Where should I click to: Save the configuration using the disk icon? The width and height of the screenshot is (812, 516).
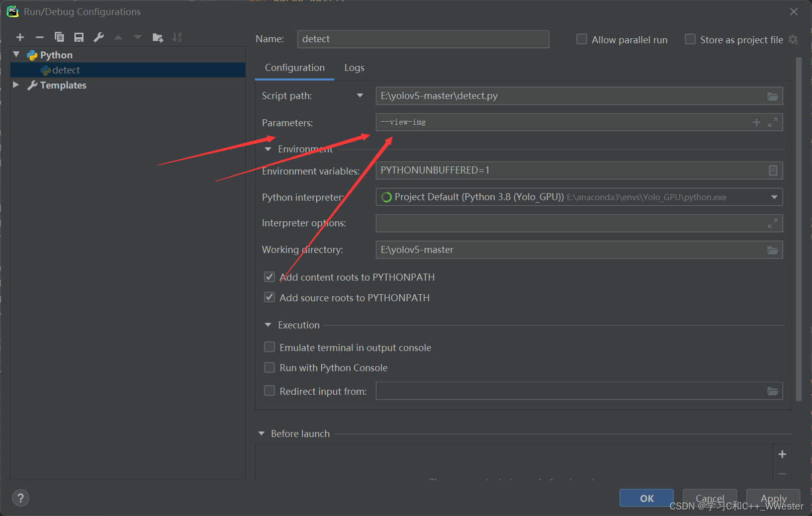[79, 37]
